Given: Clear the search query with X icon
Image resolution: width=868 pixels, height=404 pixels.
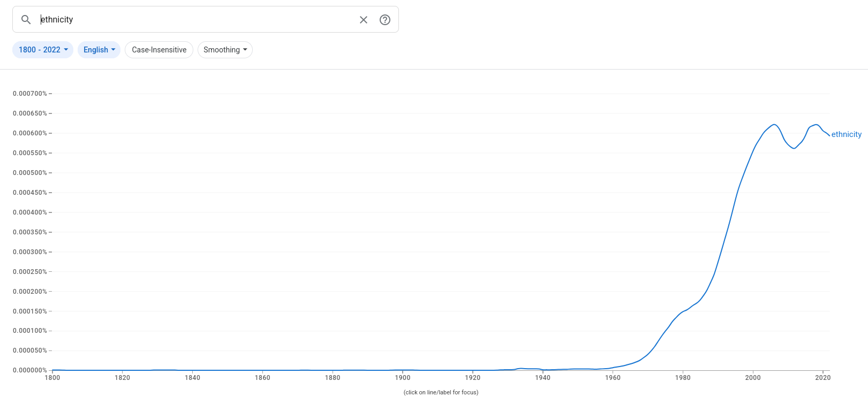Looking at the screenshot, I should tap(364, 20).
